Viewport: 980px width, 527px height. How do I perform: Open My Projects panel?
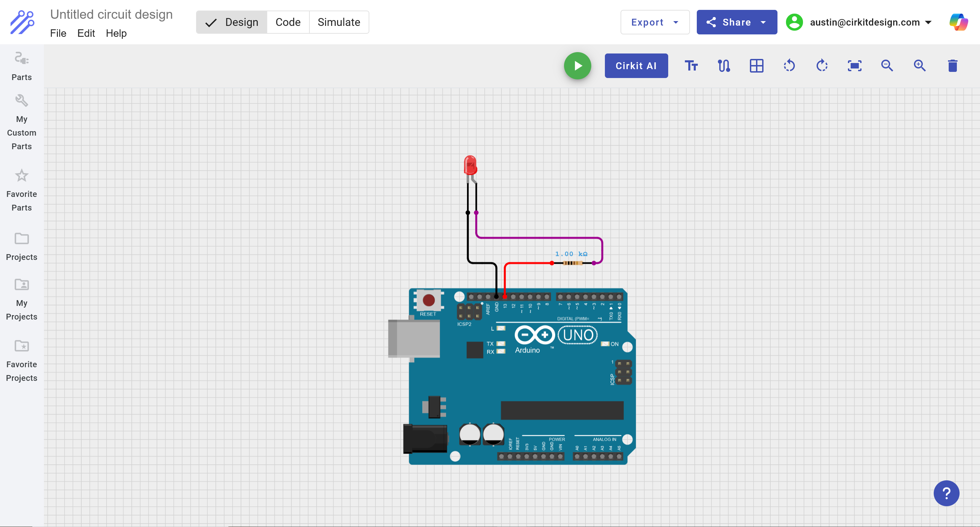[22, 300]
